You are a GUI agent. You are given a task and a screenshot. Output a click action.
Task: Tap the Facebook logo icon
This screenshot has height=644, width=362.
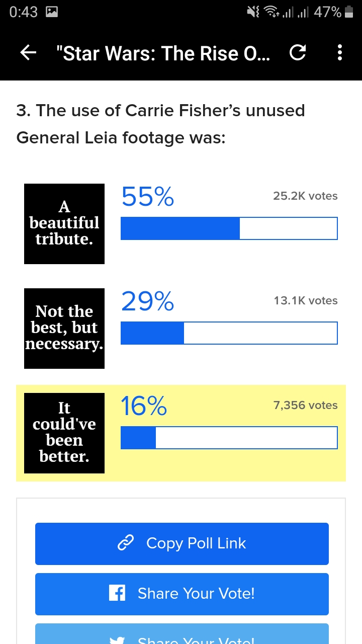(117, 594)
